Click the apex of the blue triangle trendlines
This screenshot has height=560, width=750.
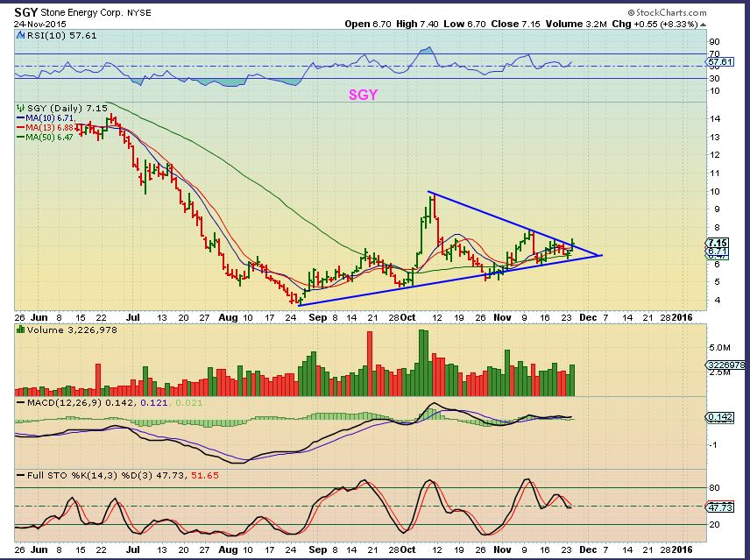[601, 255]
